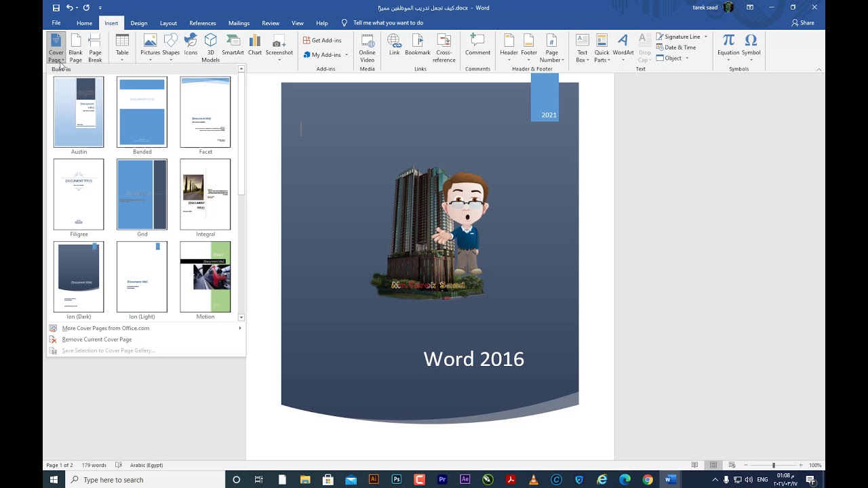Open the Quick Parts dropdown

[601, 48]
